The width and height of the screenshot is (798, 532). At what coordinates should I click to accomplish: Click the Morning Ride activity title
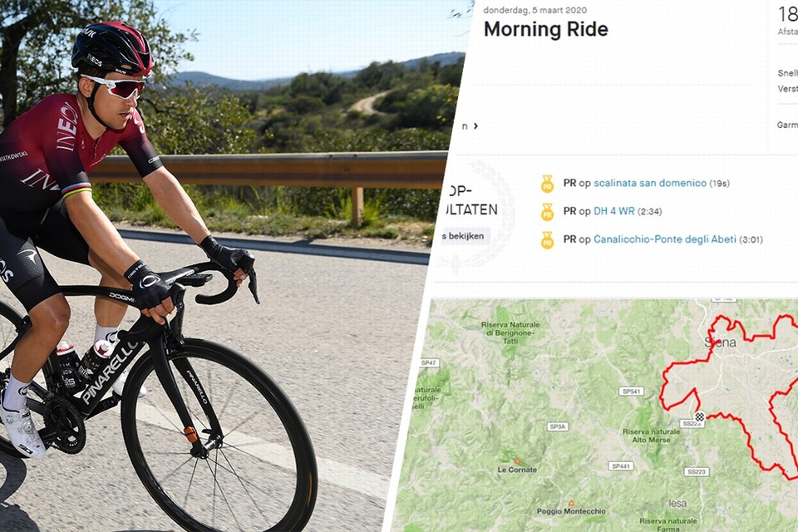tap(545, 29)
